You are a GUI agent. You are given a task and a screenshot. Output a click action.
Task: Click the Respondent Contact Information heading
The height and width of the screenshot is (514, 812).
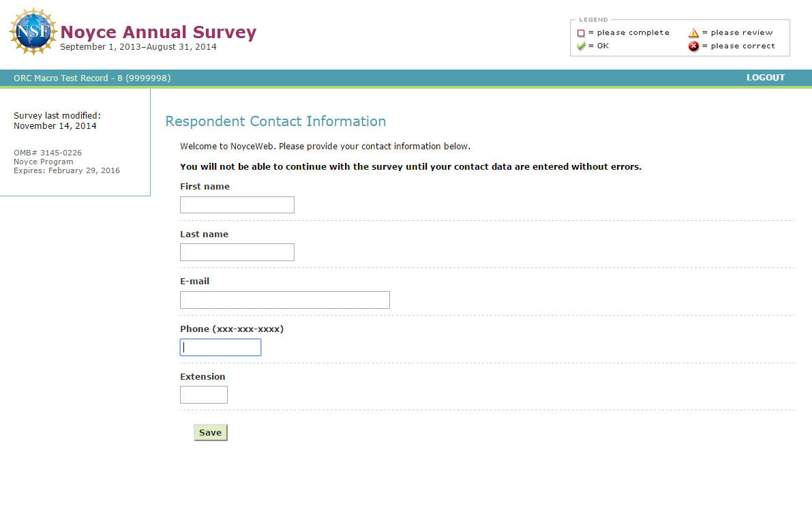(275, 121)
